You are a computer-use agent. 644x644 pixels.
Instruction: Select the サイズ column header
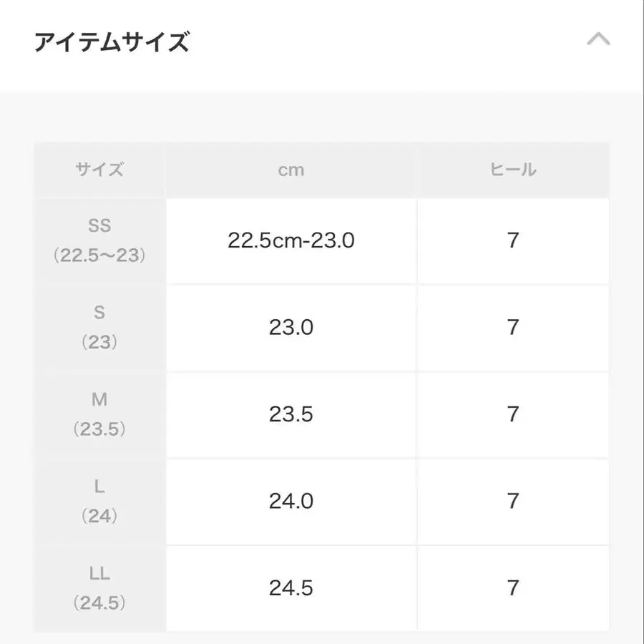99,170
